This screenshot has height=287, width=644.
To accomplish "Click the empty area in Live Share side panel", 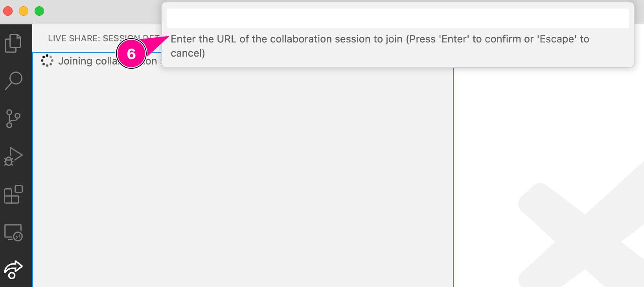I will [x=236, y=177].
